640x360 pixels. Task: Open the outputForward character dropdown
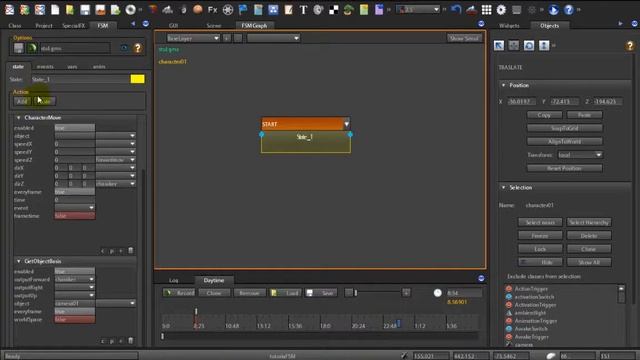pyautogui.click(x=75, y=280)
